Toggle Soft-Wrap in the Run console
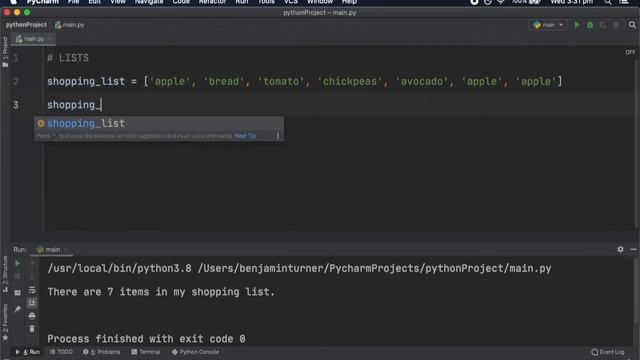Viewport: 640px width, 360px height. point(32,290)
